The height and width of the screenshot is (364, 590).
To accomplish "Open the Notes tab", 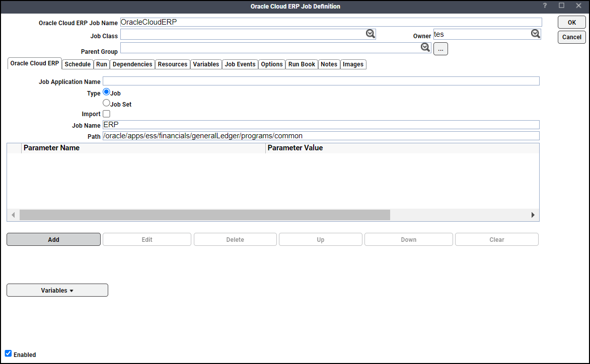I will click(329, 64).
